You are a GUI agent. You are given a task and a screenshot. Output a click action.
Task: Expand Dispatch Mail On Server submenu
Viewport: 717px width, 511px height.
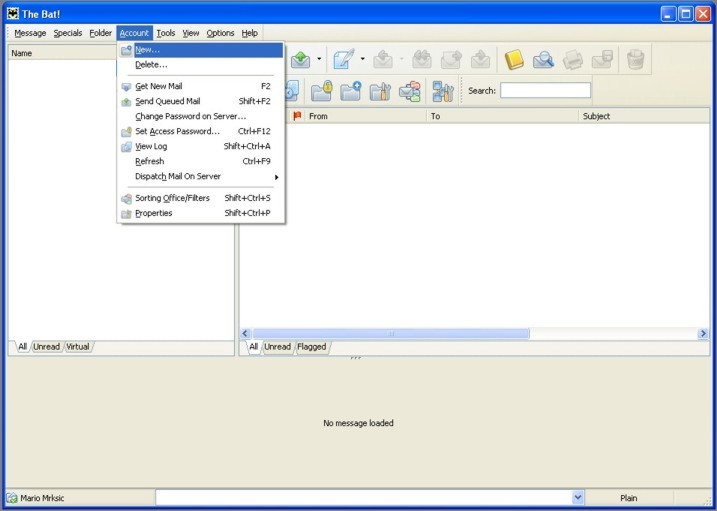[201, 176]
